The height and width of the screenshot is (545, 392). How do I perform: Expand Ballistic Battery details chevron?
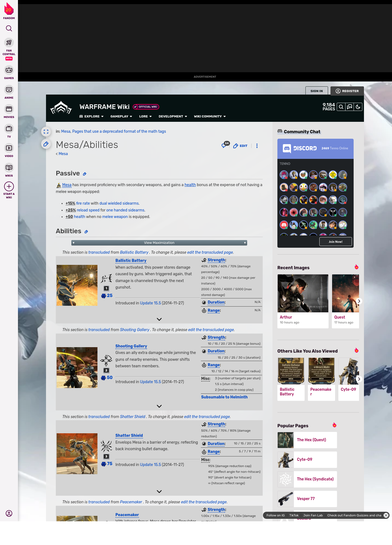(159, 319)
